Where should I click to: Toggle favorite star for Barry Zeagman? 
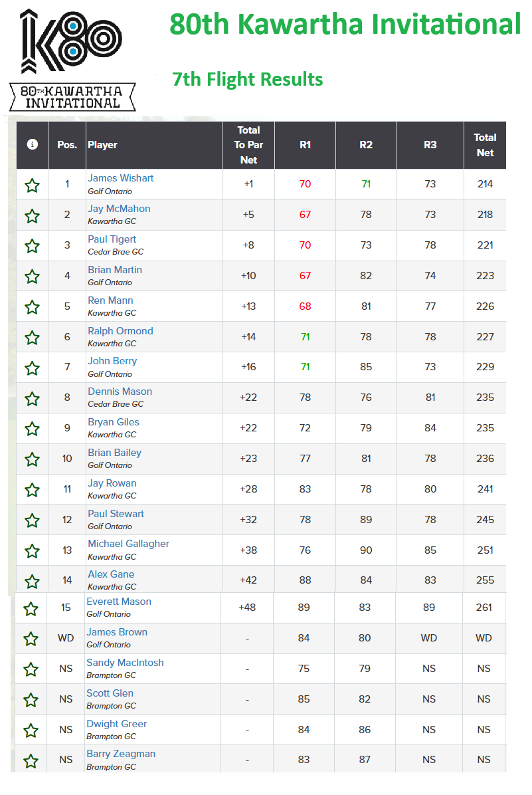coord(31,761)
